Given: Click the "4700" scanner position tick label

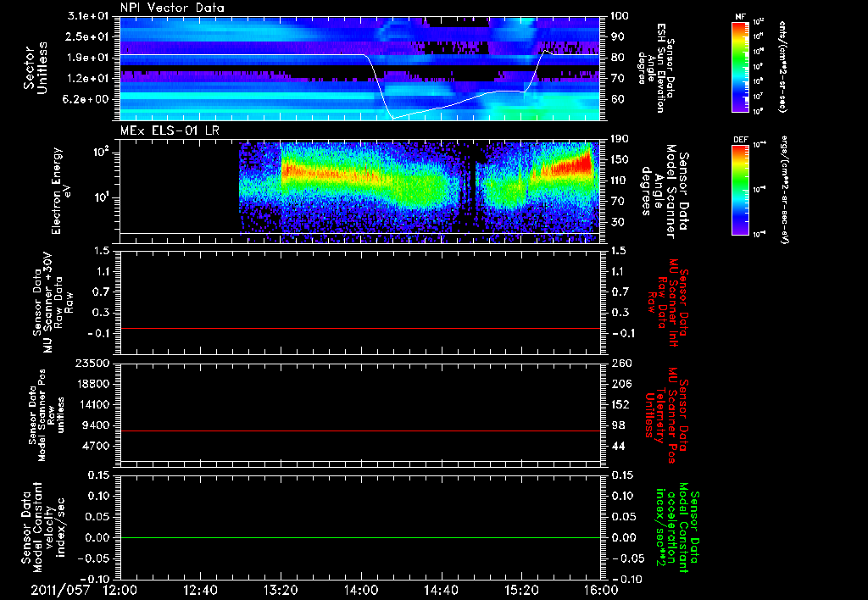Looking at the screenshot, I should [97, 446].
